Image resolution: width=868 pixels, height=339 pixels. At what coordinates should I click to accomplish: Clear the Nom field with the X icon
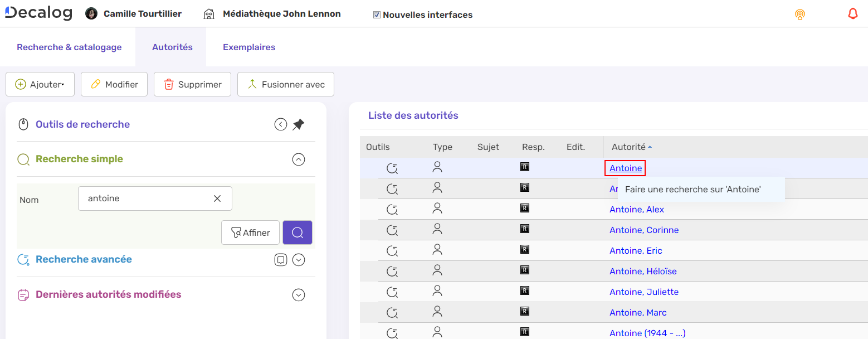pos(217,198)
